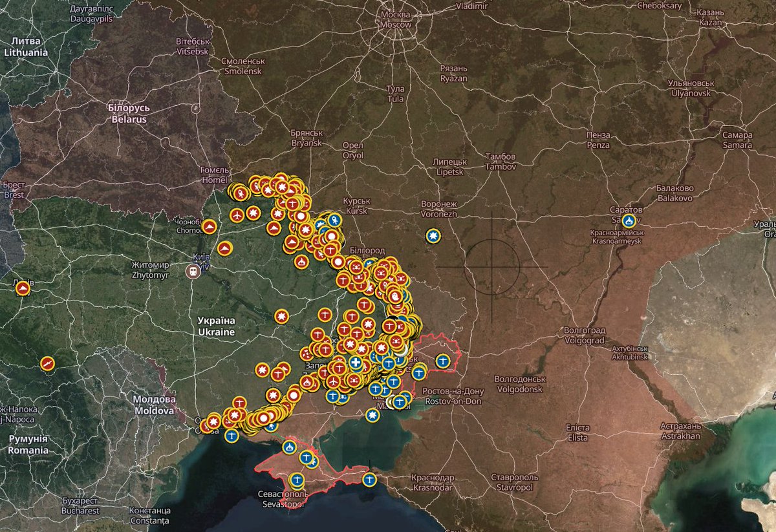Open the blue explosion marker in the Sea of Azov
This screenshot has height=532, width=776.
[372, 415]
